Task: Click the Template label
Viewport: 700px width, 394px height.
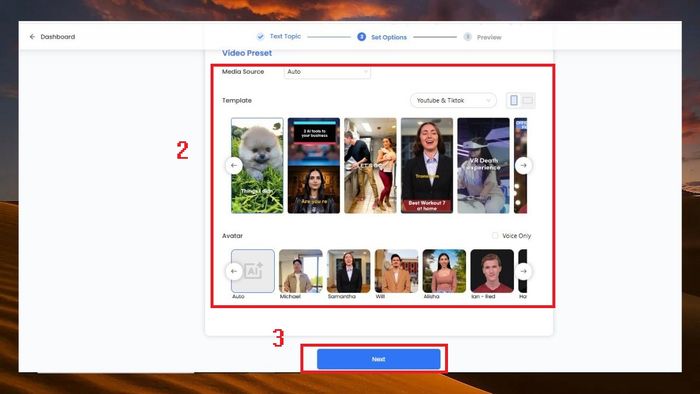Action: (x=237, y=100)
